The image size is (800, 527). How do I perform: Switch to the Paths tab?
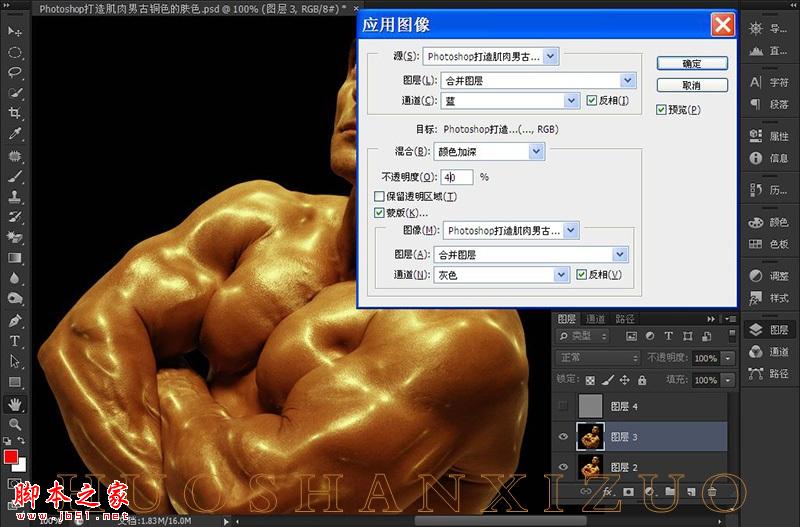(624, 319)
